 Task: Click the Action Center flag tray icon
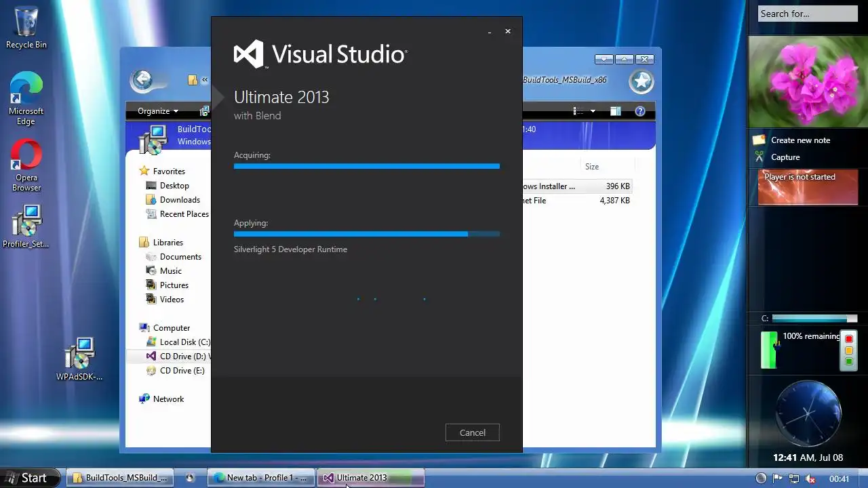point(778,479)
